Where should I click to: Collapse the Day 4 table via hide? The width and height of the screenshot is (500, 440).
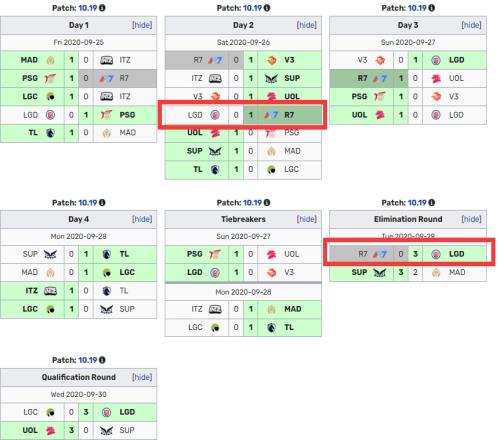142,219
